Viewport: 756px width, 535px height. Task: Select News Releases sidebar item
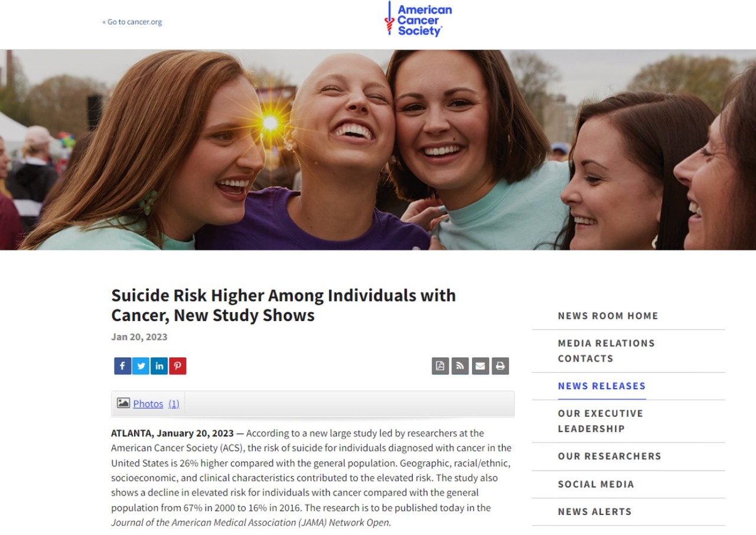coord(601,386)
